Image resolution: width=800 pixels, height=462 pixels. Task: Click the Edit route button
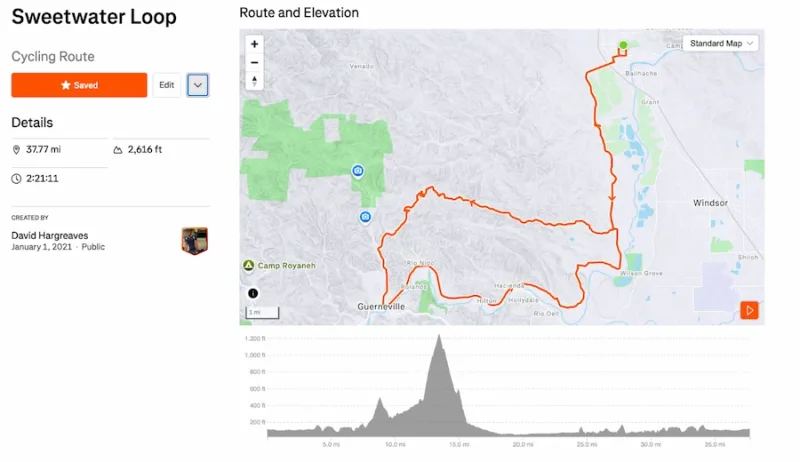click(166, 85)
